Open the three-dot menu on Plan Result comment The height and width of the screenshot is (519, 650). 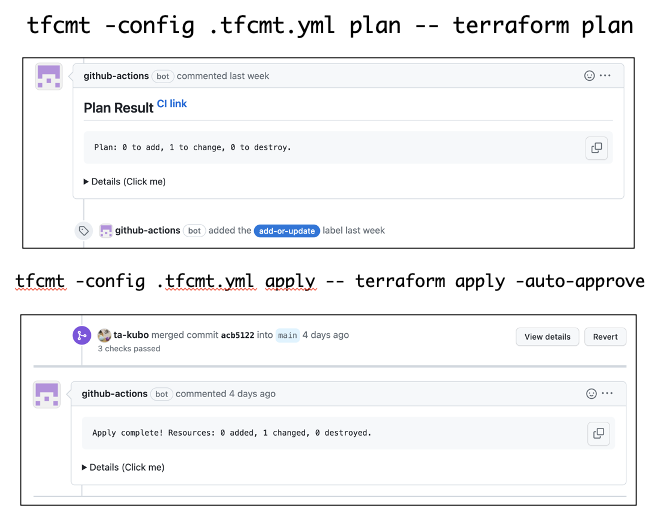605,76
